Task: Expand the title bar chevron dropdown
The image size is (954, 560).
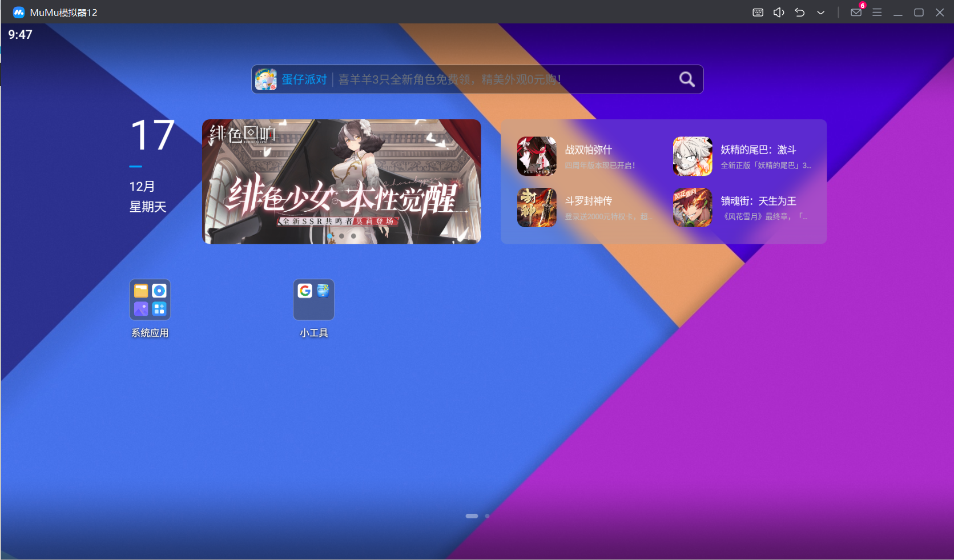Action: [820, 13]
